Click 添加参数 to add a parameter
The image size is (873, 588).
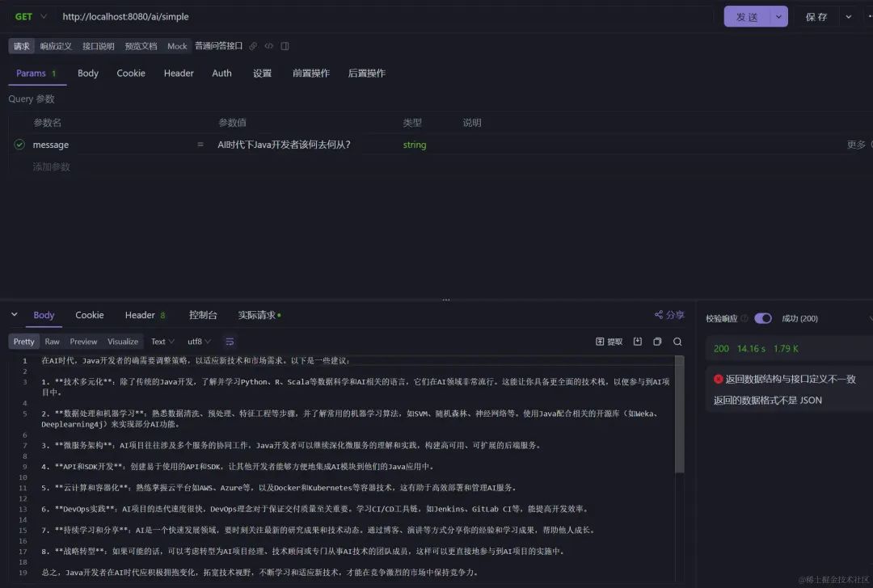click(50, 166)
